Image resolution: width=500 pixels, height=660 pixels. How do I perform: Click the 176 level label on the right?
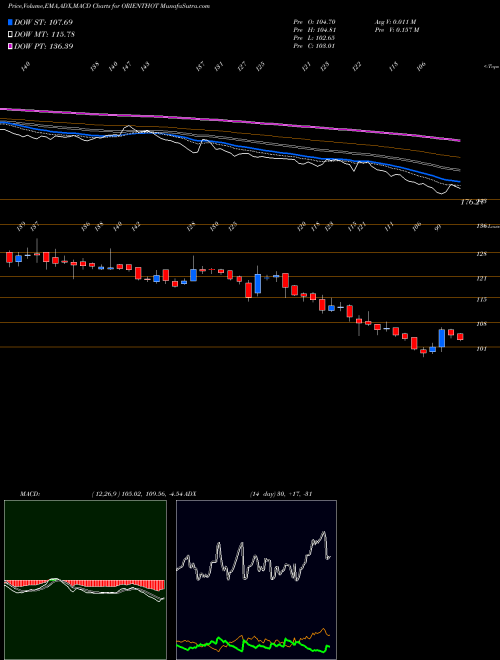coord(471,202)
